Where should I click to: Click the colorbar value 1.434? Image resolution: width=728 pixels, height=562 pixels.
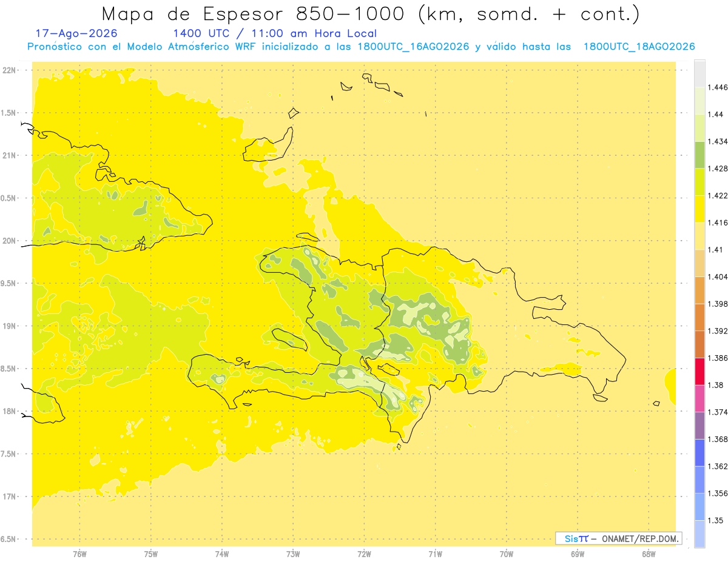coord(717,141)
